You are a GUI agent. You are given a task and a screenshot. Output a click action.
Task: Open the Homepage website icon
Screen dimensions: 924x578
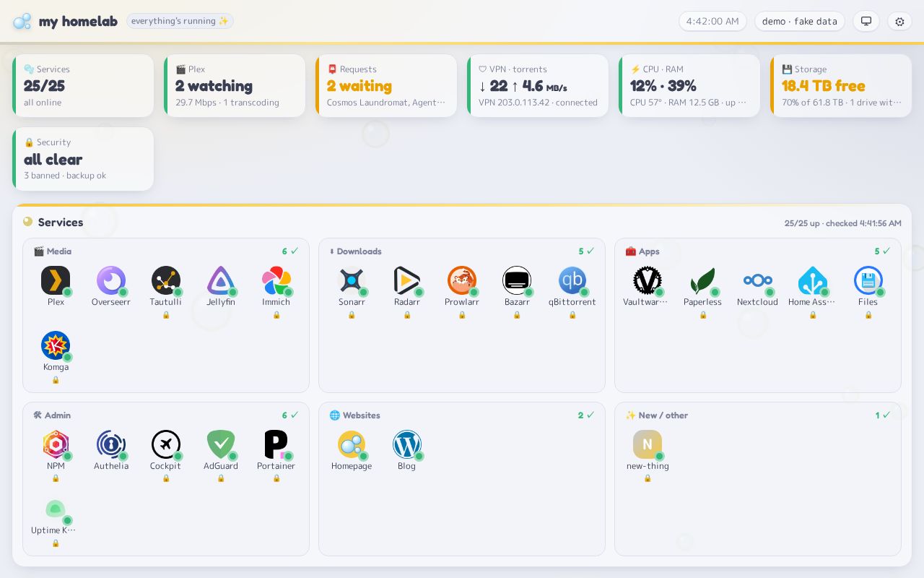coord(352,444)
